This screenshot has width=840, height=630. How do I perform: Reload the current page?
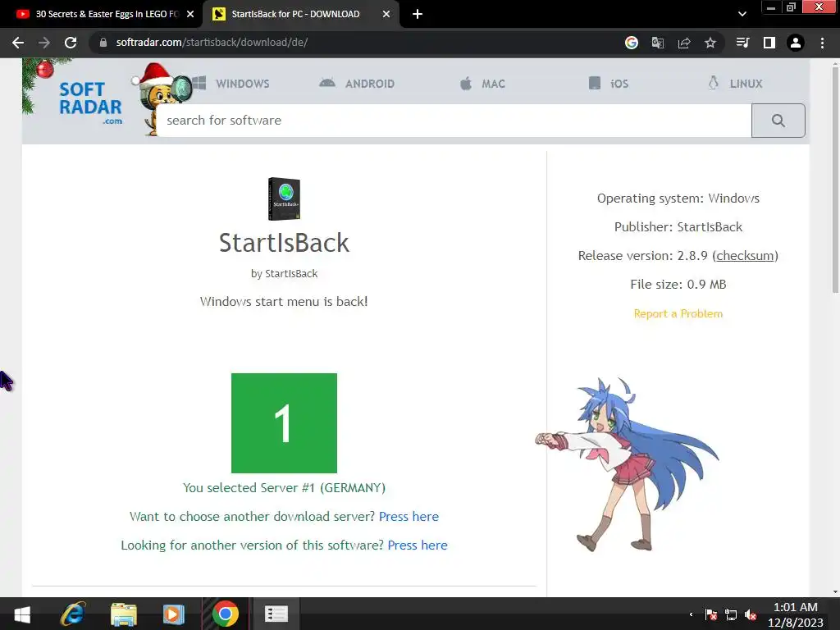(71, 43)
